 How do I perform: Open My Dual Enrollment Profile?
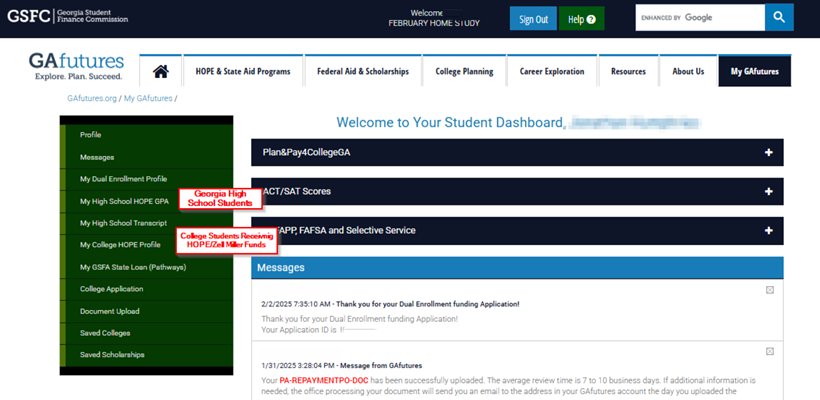coord(146,179)
